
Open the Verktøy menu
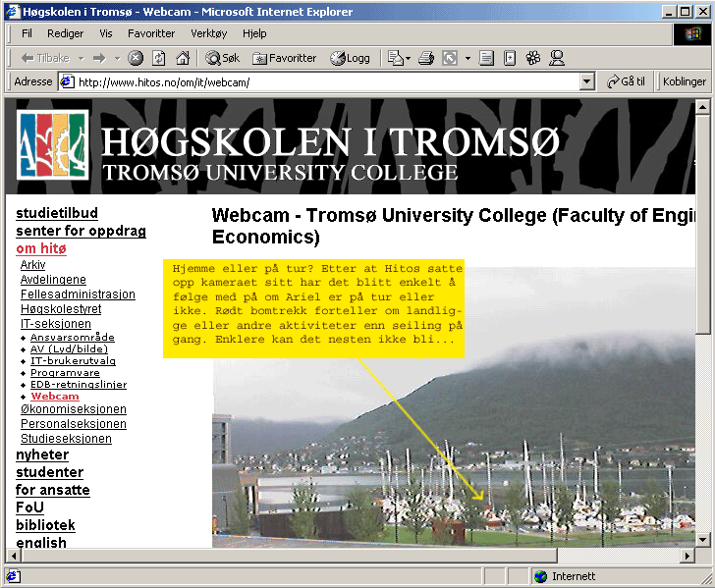click(x=208, y=33)
